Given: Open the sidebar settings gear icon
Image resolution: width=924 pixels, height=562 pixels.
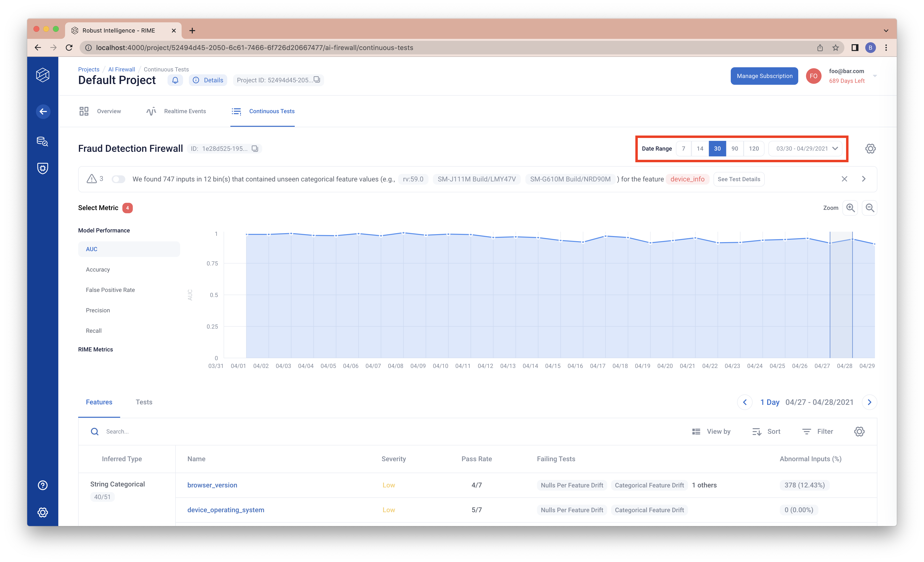Looking at the screenshot, I should pos(43,512).
